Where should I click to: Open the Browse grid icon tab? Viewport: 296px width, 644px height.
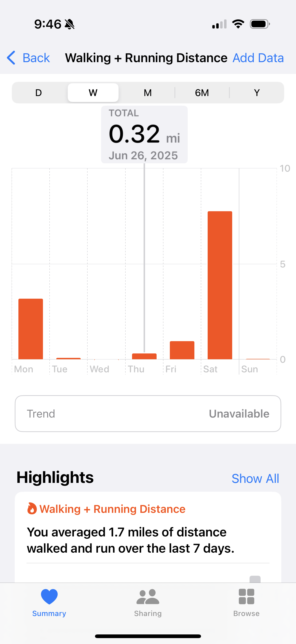click(246, 597)
